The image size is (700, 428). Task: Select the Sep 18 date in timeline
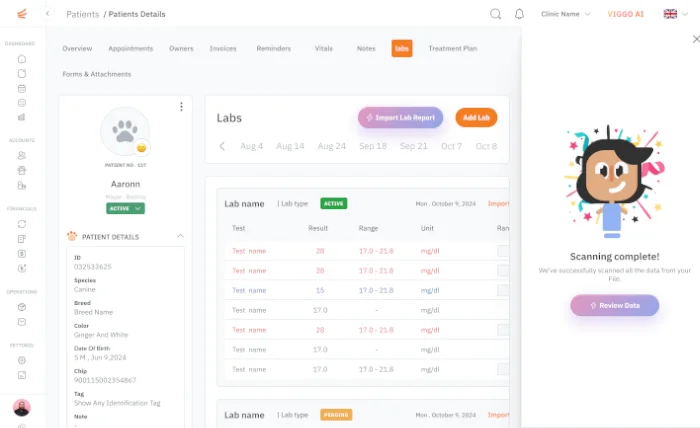[373, 146]
